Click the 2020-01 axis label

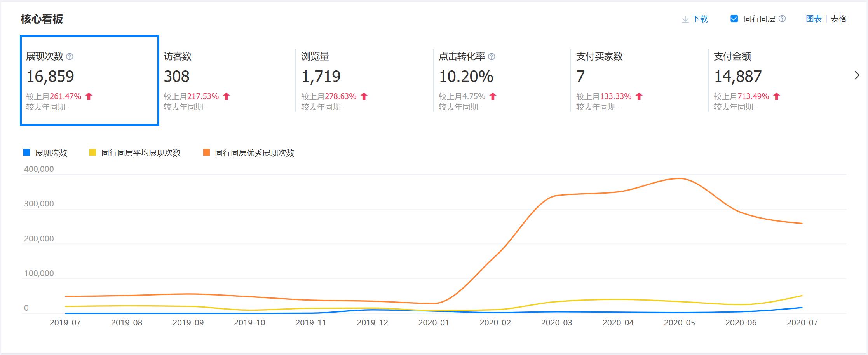pyautogui.click(x=433, y=323)
